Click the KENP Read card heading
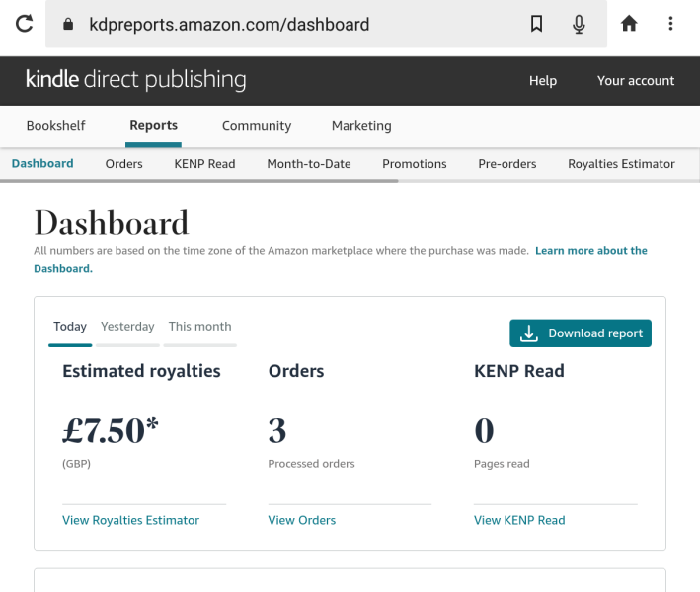 (x=519, y=371)
